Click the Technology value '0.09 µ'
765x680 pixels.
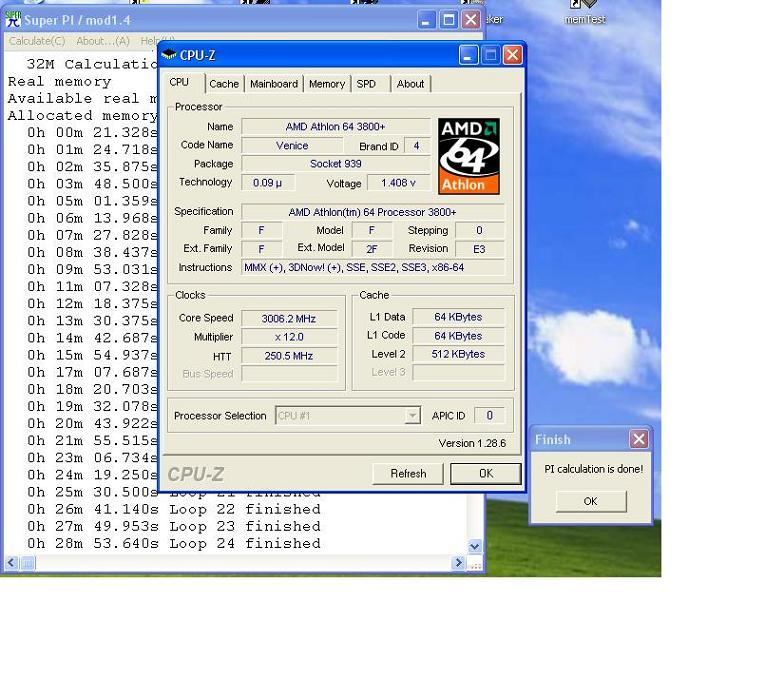pos(267,183)
